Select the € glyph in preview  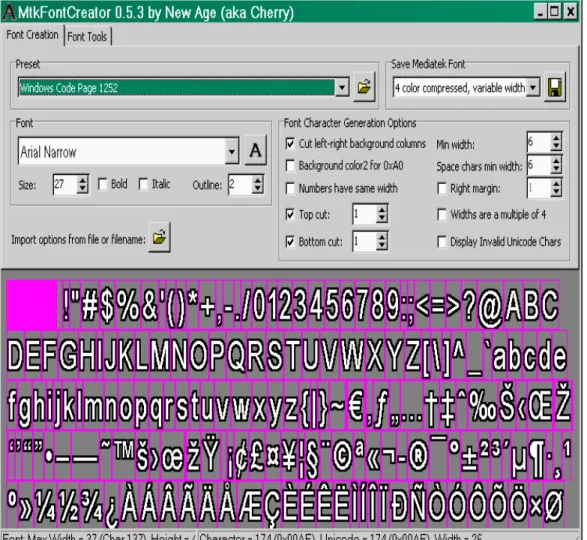(356, 406)
